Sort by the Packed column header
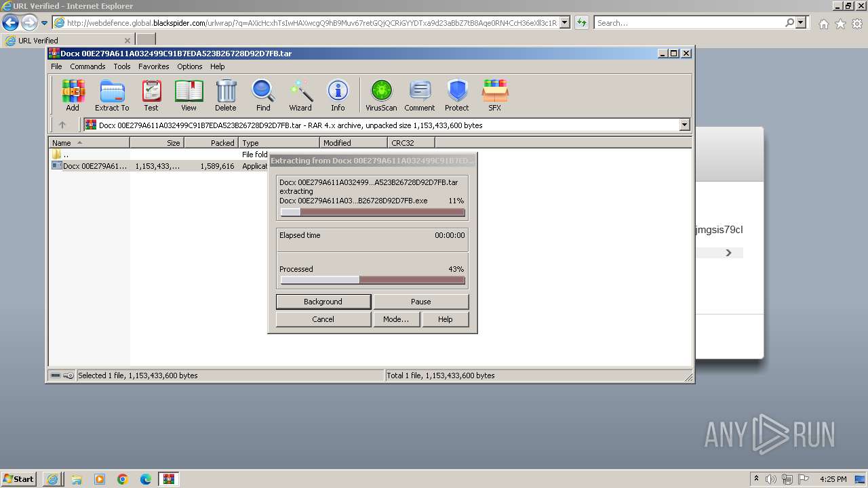Image resolution: width=868 pixels, height=488 pixels. tap(211, 143)
